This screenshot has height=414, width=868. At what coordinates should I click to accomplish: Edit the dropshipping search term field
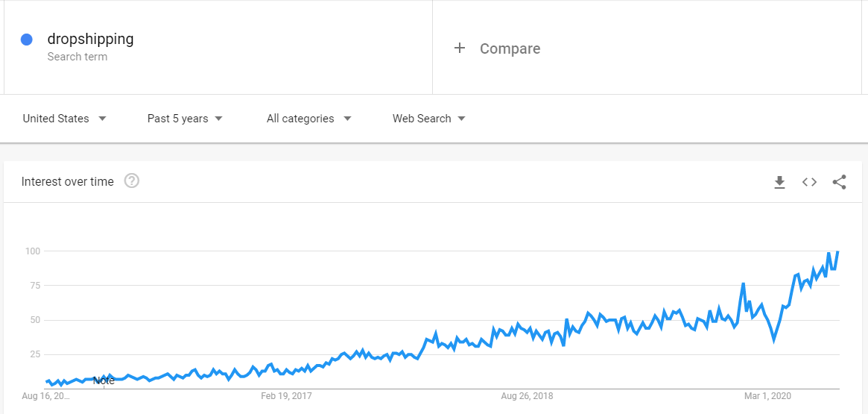[x=218, y=47]
